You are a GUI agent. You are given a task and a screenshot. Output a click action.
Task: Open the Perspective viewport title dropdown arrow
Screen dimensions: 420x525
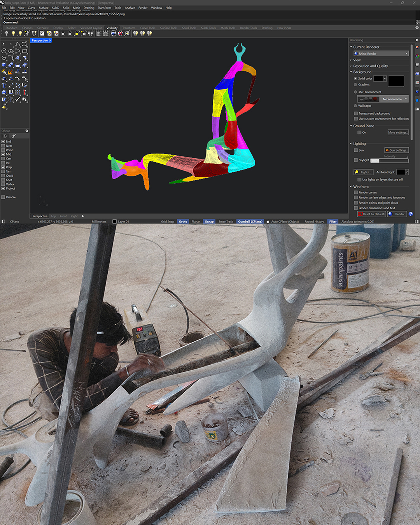(x=51, y=40)
